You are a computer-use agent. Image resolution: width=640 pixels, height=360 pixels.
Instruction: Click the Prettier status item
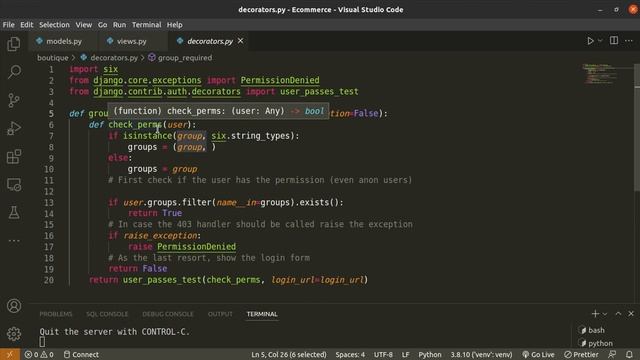[581, 354]
